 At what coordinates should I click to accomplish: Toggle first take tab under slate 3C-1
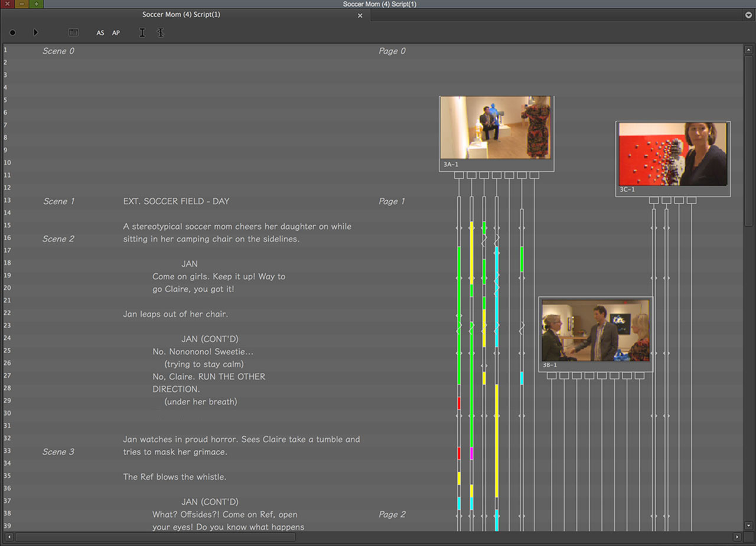[x=654, y=201]
